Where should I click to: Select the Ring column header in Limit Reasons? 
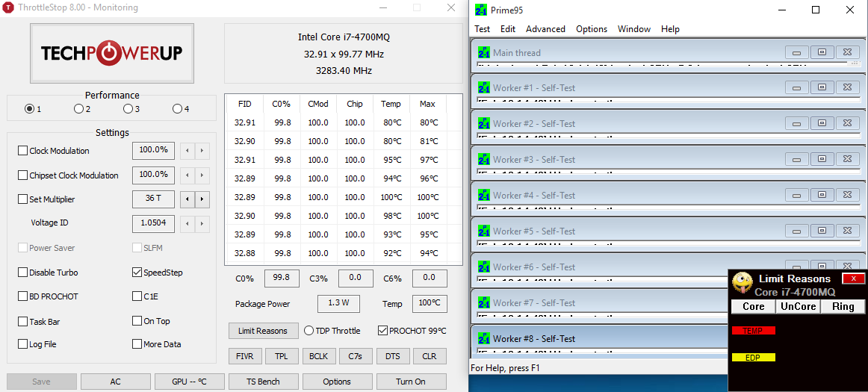843,306
